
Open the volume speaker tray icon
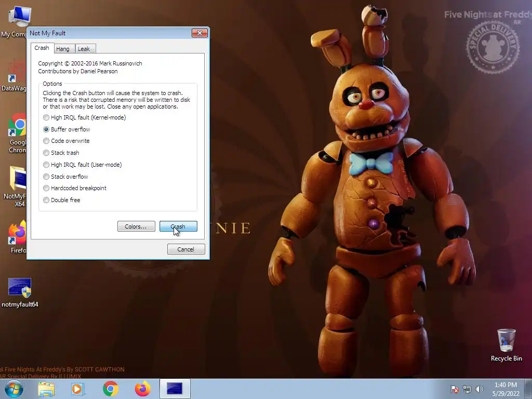tap(479, 389)
